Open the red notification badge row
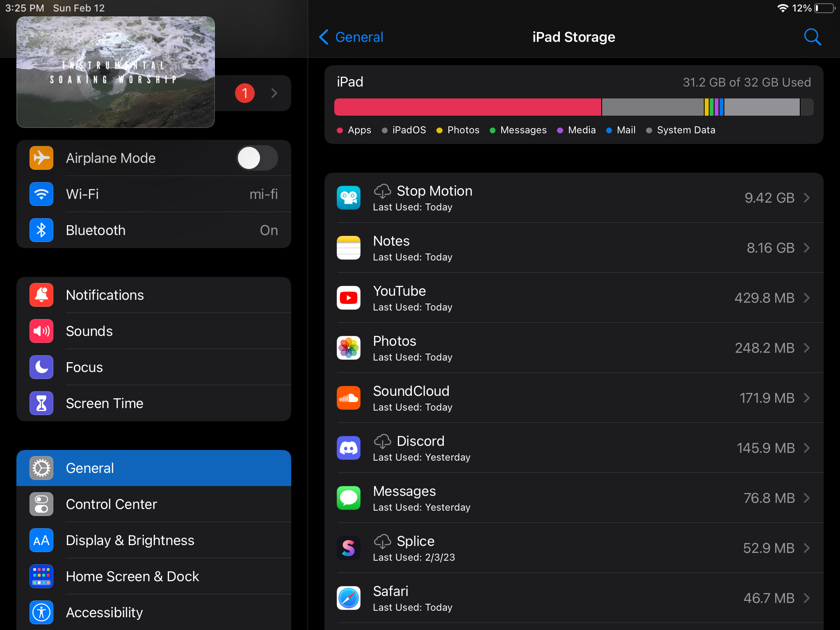Screen dimensions: 840x630 point(253,93)
